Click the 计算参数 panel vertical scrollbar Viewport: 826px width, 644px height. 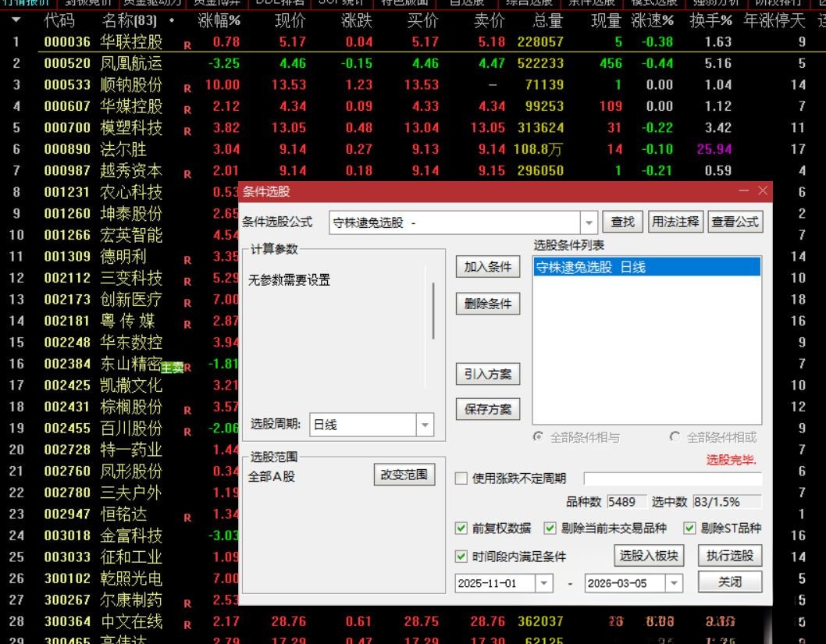tap(433, 311)
